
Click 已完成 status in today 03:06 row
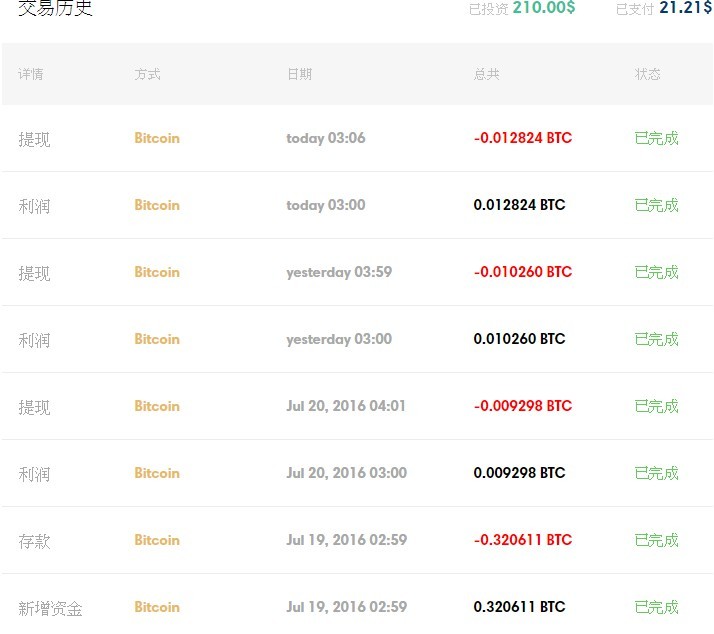pos(657,138)
